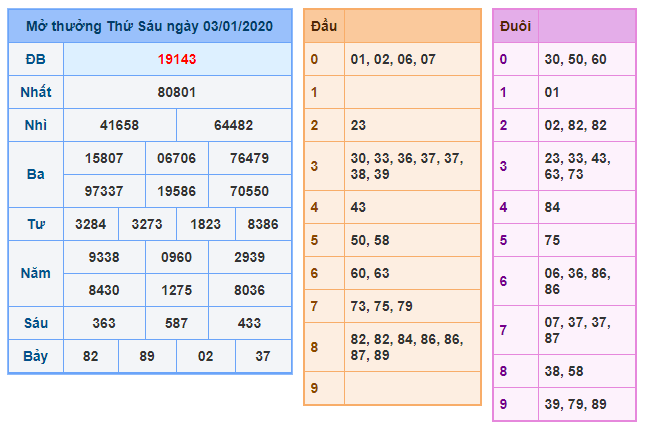
Task: Click the Đầu column header
Action: point(323,25)
